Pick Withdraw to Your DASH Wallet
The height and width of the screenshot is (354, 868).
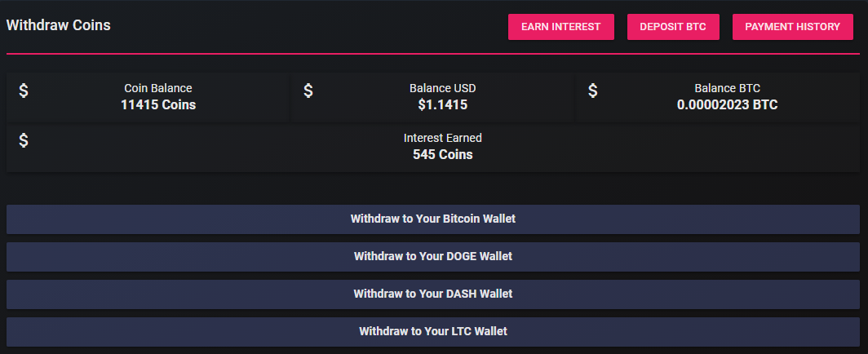[433, 294]
